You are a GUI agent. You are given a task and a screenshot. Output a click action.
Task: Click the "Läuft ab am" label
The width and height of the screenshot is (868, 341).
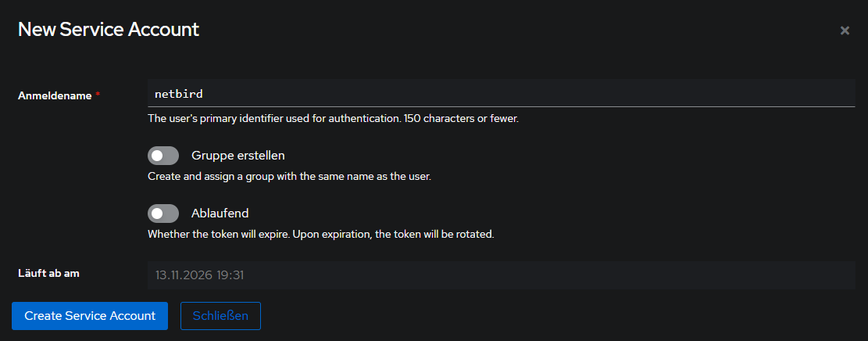(x=49, y=273)
